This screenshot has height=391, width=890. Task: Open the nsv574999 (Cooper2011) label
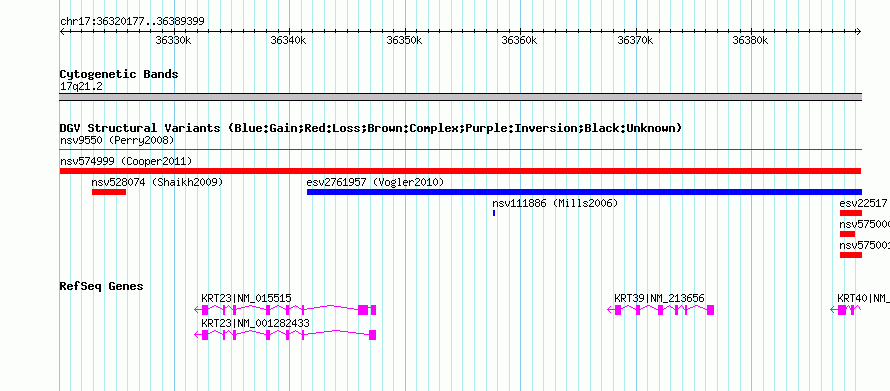tap(126, 161)
